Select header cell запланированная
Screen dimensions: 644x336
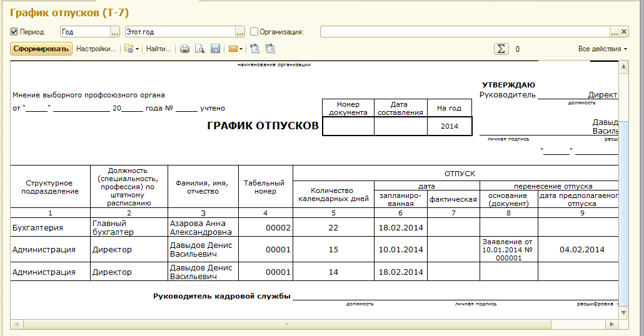[x=400, y=199]
